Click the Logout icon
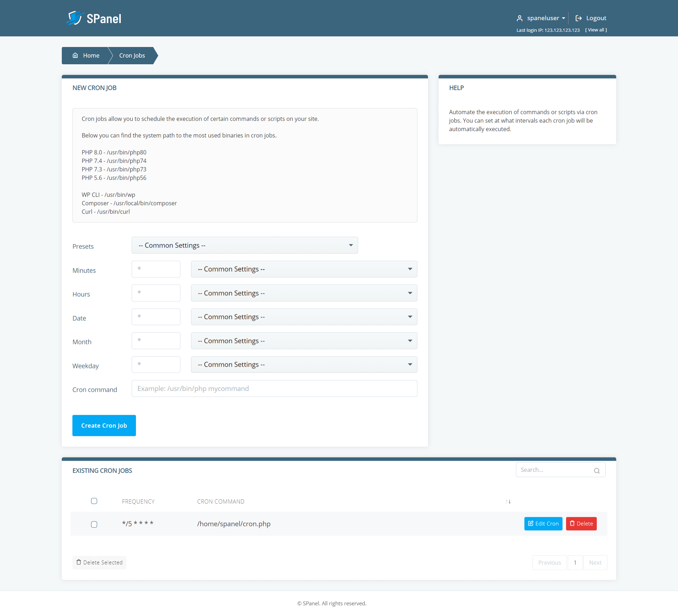This screenshot has height=616, width=678. [579, 18]
